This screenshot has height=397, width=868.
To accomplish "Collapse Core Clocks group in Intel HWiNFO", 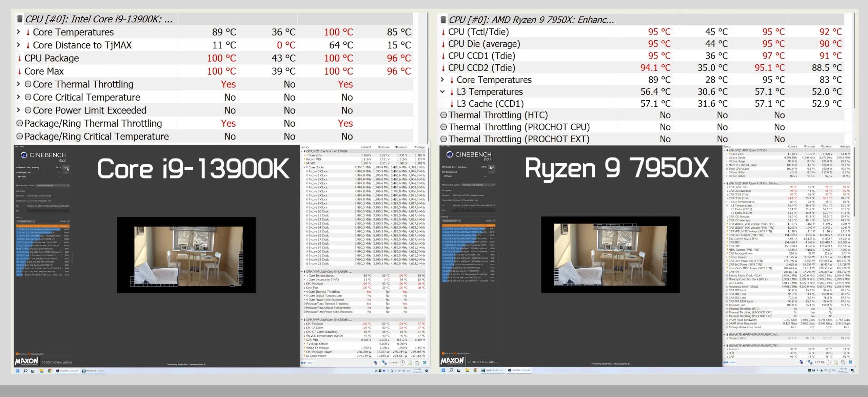I will [304, 167].
